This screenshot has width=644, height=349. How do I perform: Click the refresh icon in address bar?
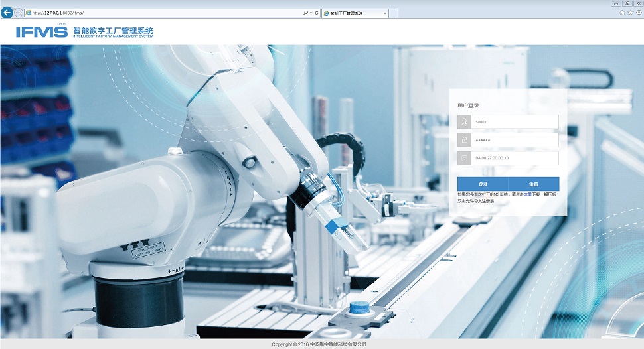[x=317, y=13]
